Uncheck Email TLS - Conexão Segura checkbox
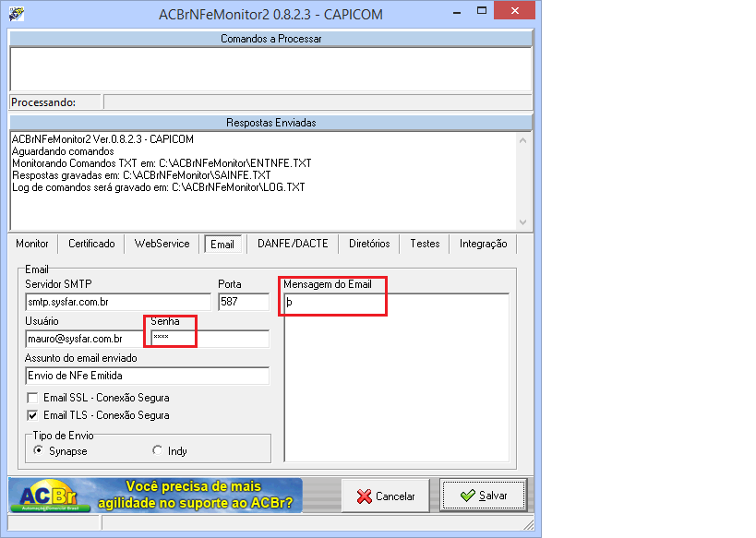 click(x=32, y=415)
